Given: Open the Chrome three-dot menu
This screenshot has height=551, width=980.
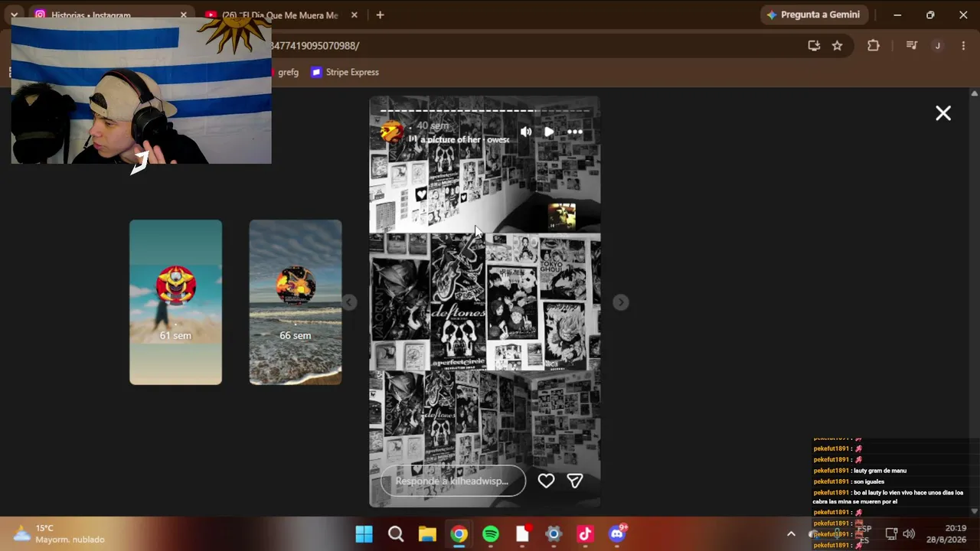Looking at the screenshot, I should tap(963, 46).
